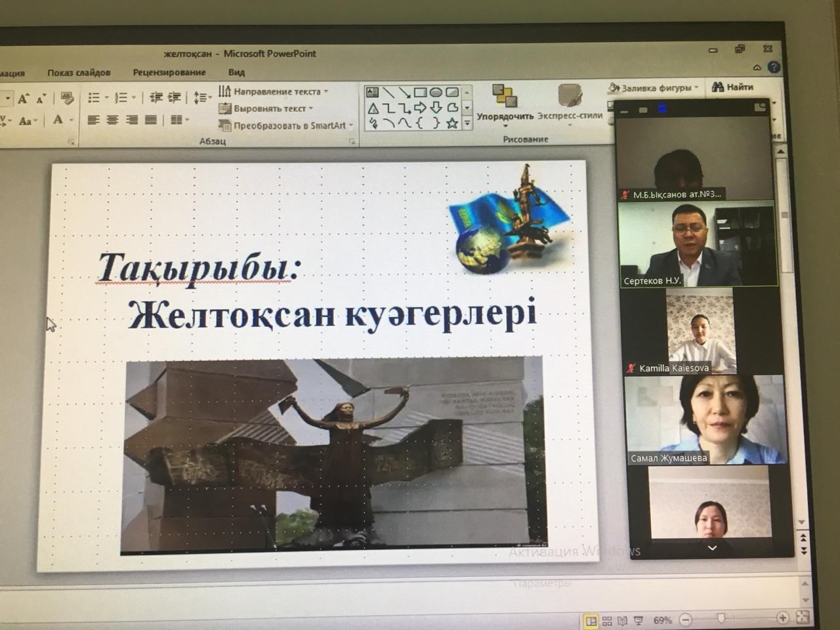Clear all text formatting
The width and height of the screenshot is (840, 630).
coord(66,98)
